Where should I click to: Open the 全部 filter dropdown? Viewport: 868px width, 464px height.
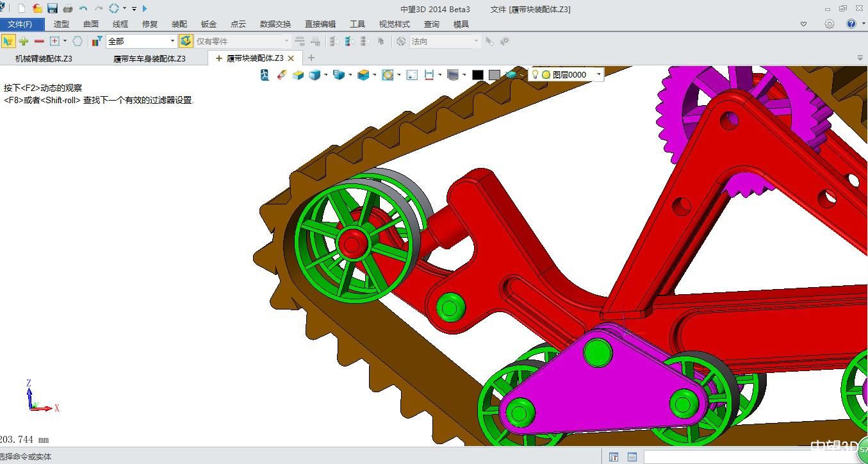[x=172, y=41]
